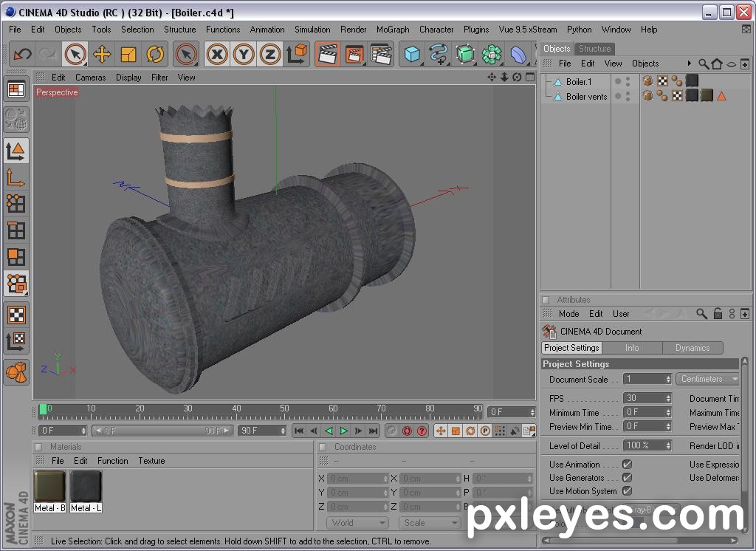The height and width of the screenshot is (551, 756).
Task: Select the Boiler vents object
Action: point(586,97)
